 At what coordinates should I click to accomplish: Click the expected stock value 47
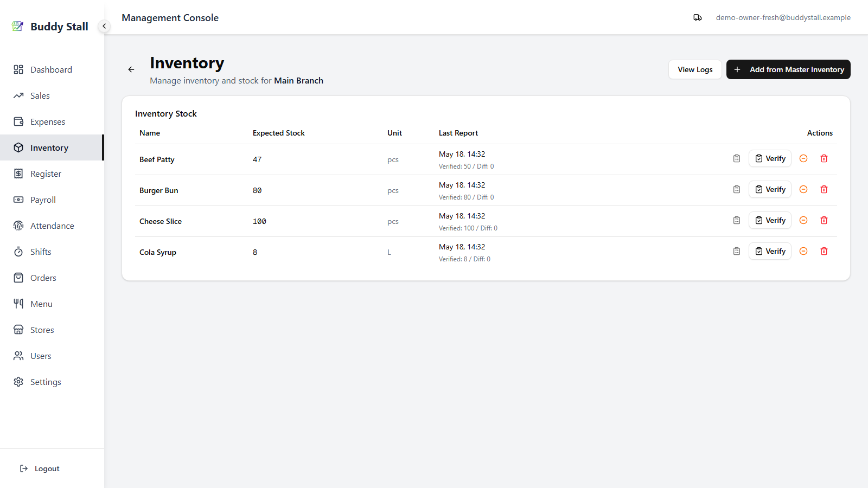pyautogui.click(x=257, y=159)
